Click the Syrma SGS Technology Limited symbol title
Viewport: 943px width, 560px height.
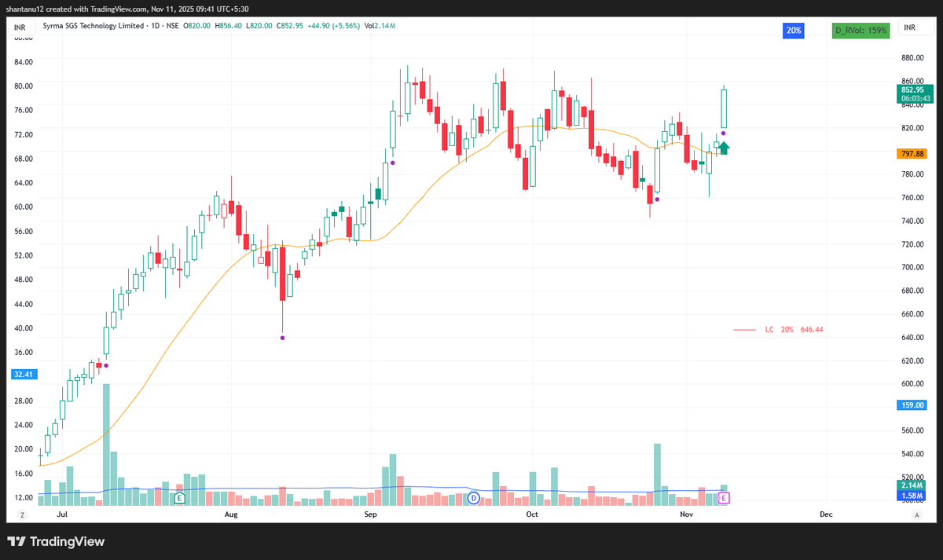pyautogui.click(x=94, y=26)
